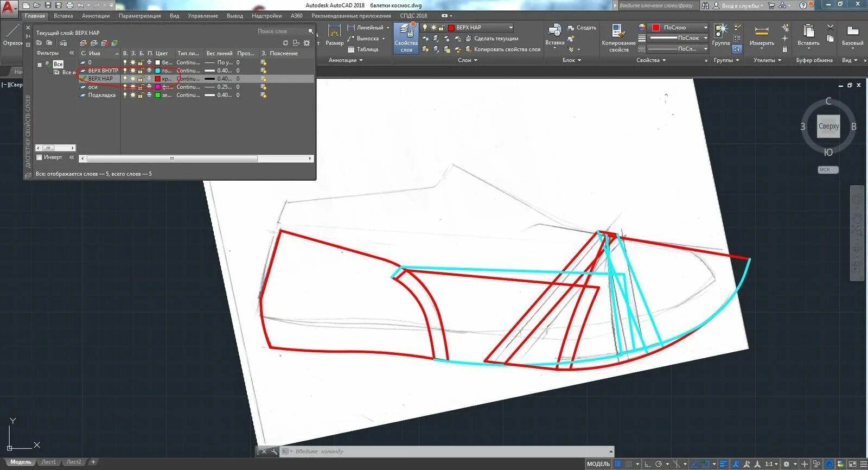Switch to the Лист2 layout tab
868x470 pixels.
[74, 462]
